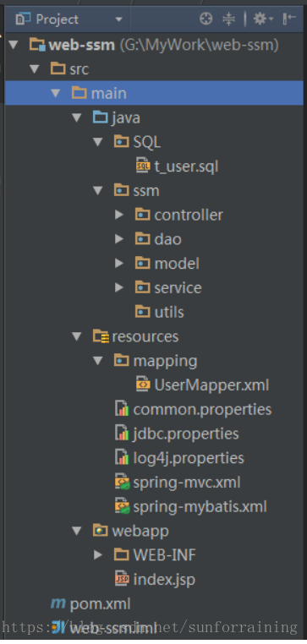Click the log4j.properties file icon
The height and width of the screenshot is (644, 307).
[122, 457]
